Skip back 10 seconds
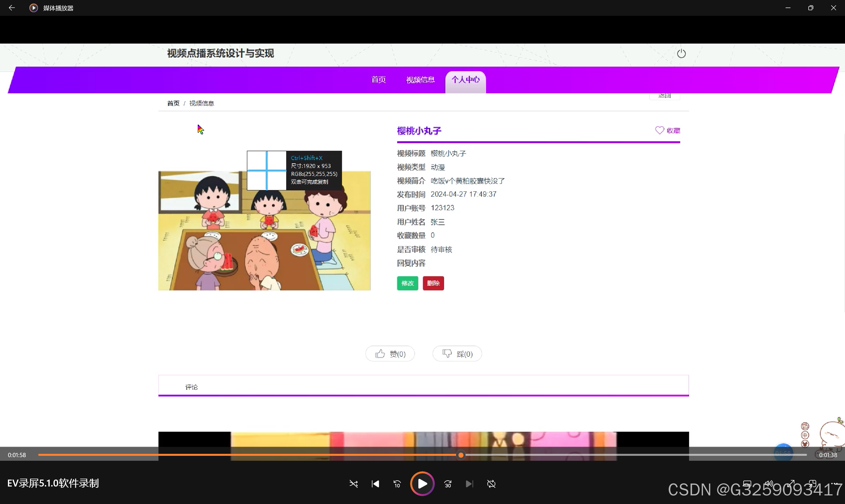Image resolution: width=845 pixels, height=504 pixels. pos(397,484)
